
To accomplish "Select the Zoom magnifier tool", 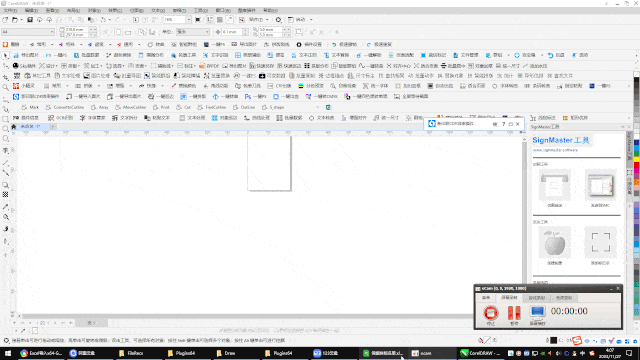I will click(5, 87).
